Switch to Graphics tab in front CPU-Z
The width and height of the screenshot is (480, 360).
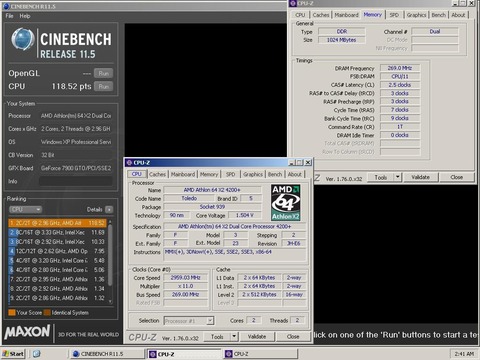(253, 174)
